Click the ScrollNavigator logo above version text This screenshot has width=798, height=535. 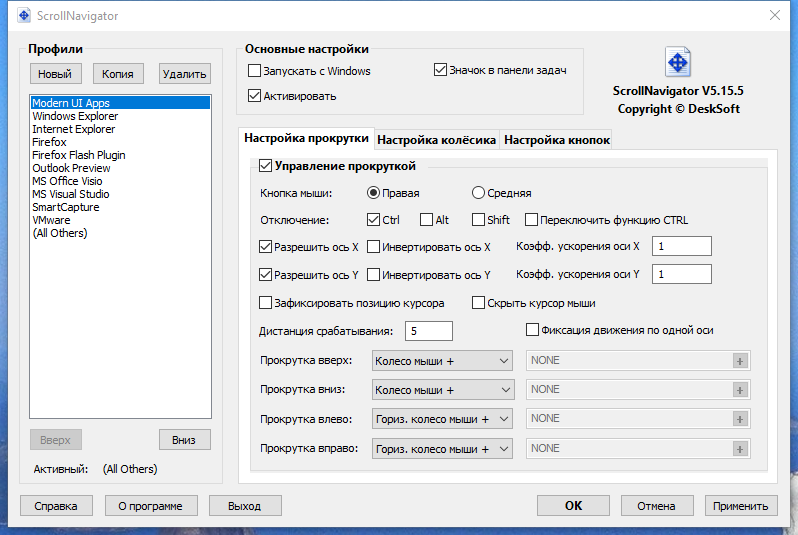pyautogui.click(x=678, y=62)
